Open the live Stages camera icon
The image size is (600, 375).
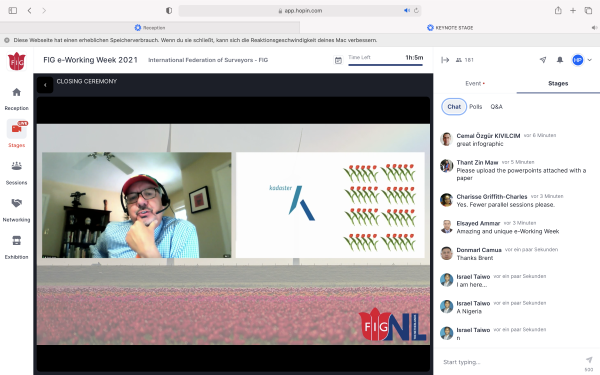(16, 129)
